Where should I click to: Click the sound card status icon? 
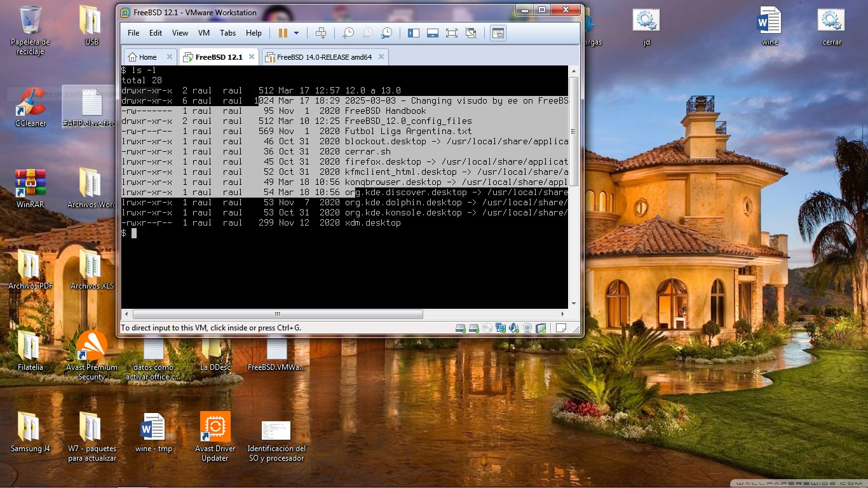513,329
